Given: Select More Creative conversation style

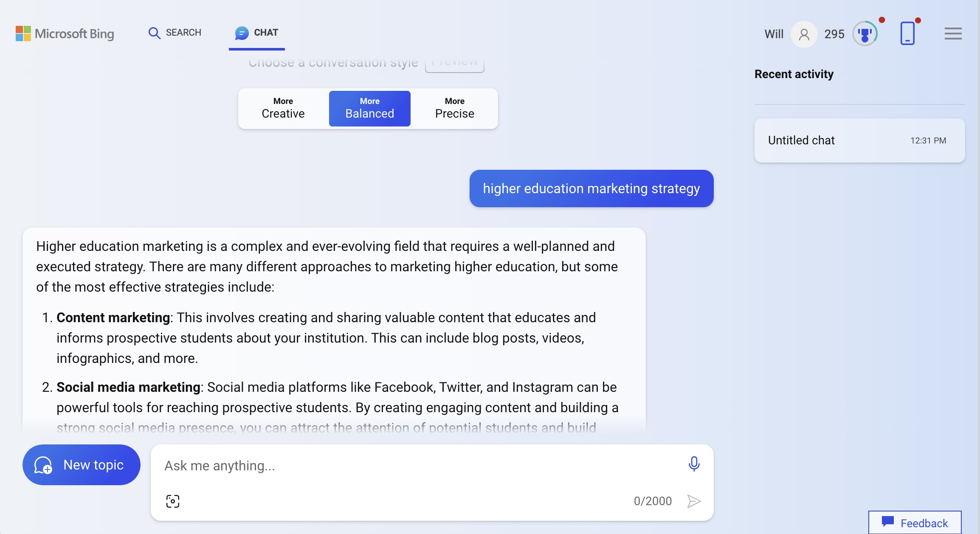Looking at the screenshot, I should pos(283,108).
